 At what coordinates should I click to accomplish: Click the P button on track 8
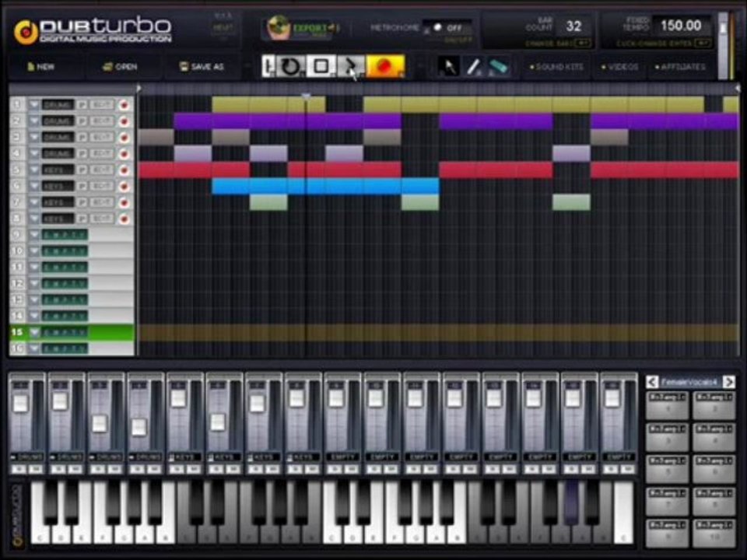pos(82,219)
